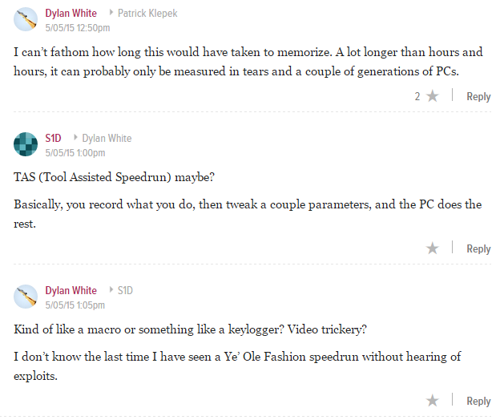The height and width of the screenshot is (420, 504).
Task: Open S1D's profile name link
Action: (x=53, y=138)
